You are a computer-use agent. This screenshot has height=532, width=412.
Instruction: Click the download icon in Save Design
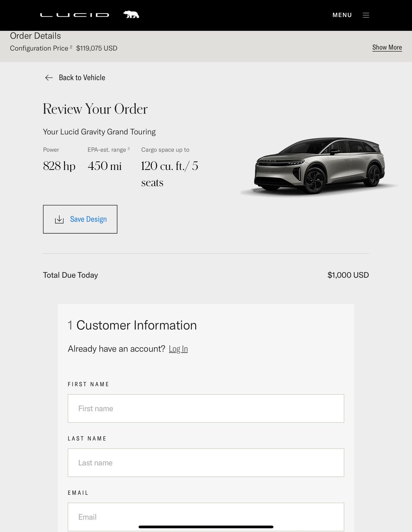point(59,219)
